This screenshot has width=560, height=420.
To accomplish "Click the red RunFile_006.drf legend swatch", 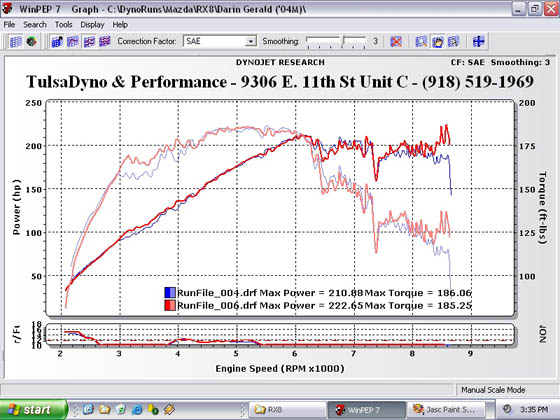I will (x=170, y=305).
